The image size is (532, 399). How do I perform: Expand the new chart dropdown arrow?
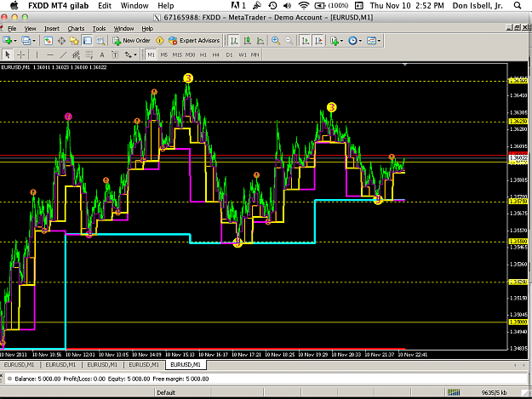(15, 41)
